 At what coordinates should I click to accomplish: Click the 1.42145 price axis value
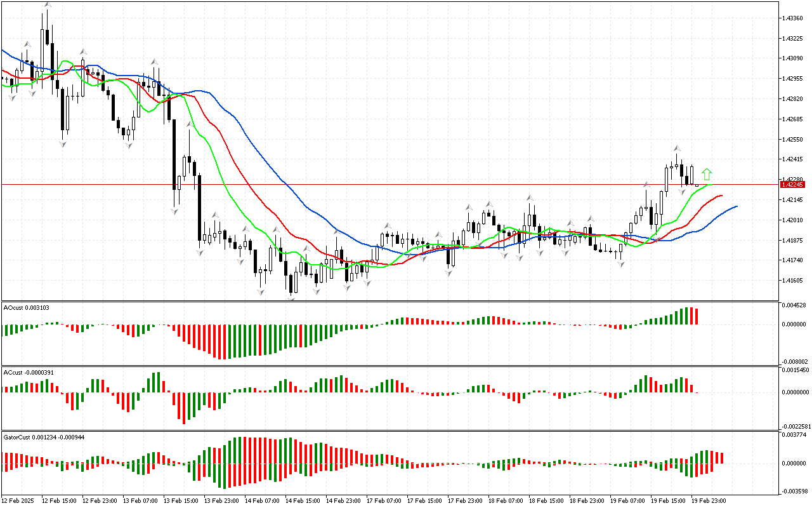(x=792, y=200)
